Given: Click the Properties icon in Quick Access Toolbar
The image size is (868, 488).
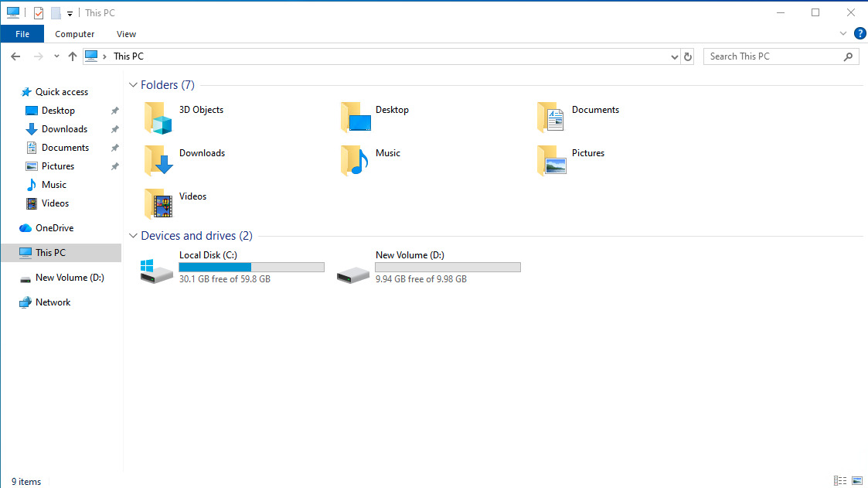Looking at the screenshot, I should pos(39,13).
